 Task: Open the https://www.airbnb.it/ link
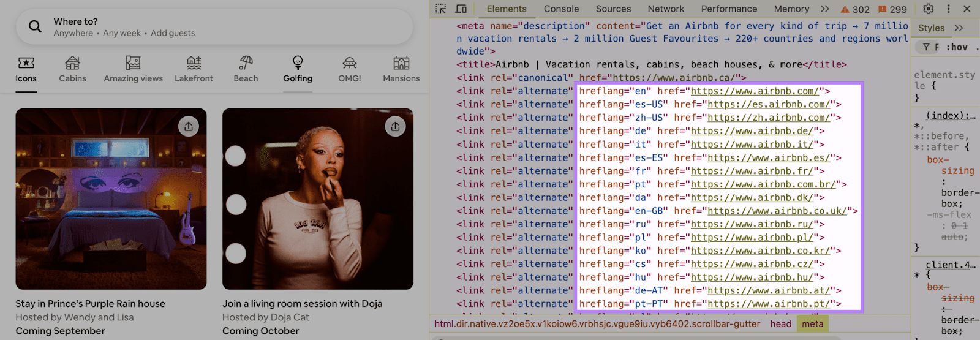pos(752,145)
